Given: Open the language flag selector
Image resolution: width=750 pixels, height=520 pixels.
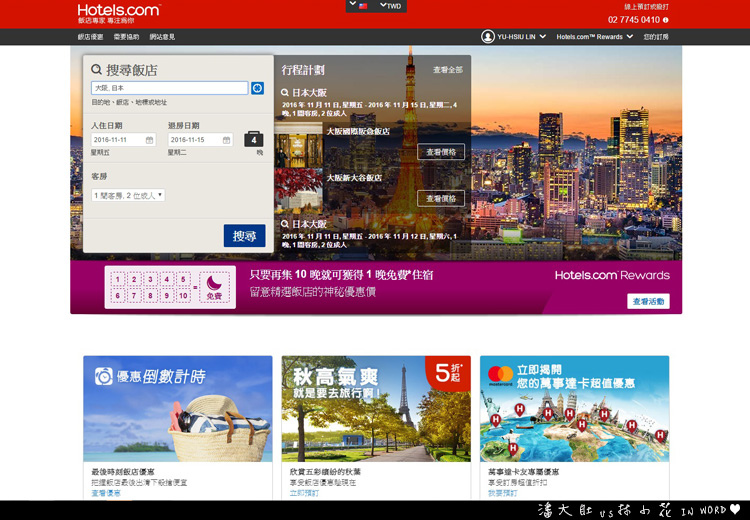Looking at the screenshot, I should pos(358,6).
